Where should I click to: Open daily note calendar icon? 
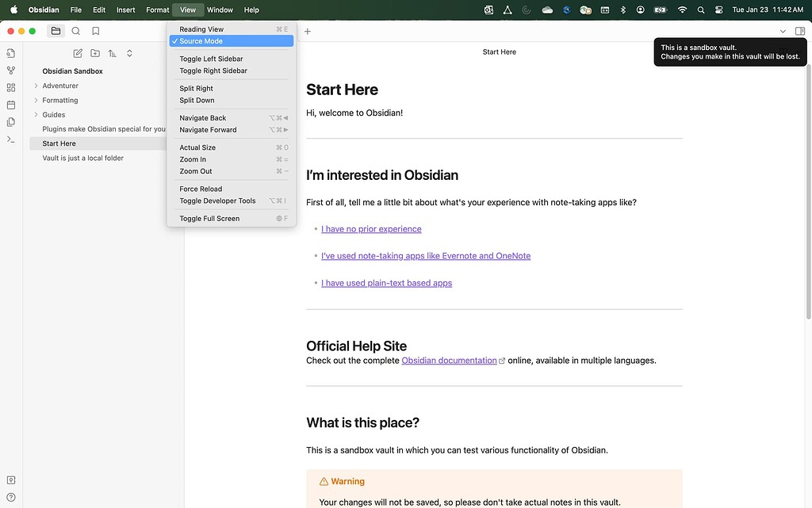point(11,105)
